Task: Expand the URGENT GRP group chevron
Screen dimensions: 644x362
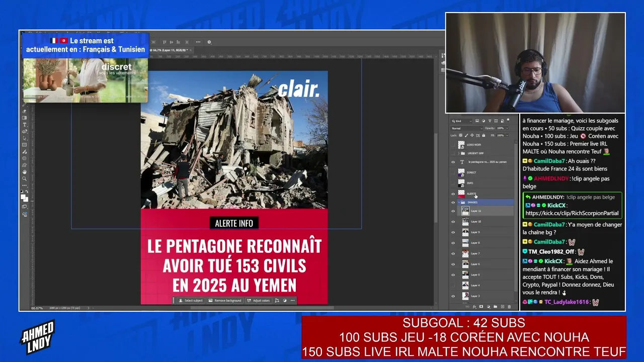Action: [458, 153]
